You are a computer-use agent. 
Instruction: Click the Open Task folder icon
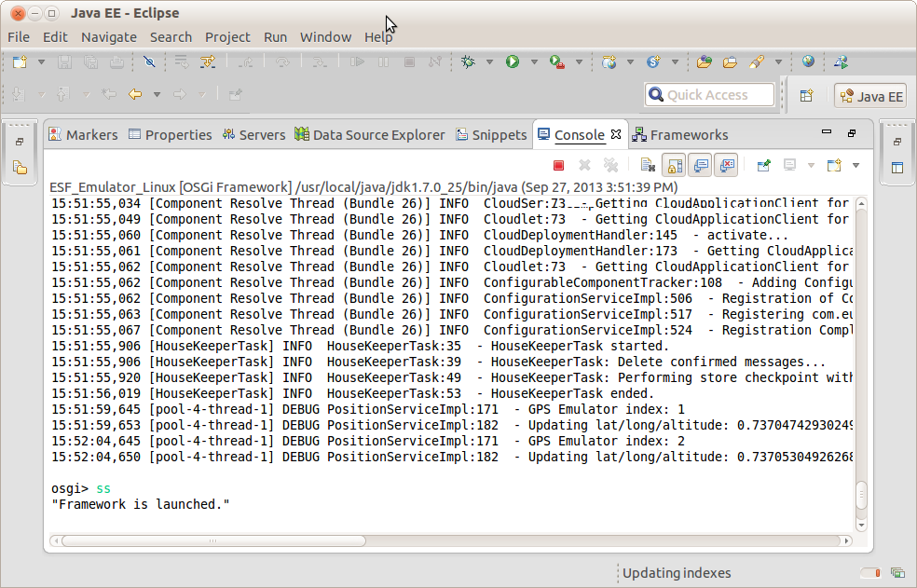click(730, 62)
